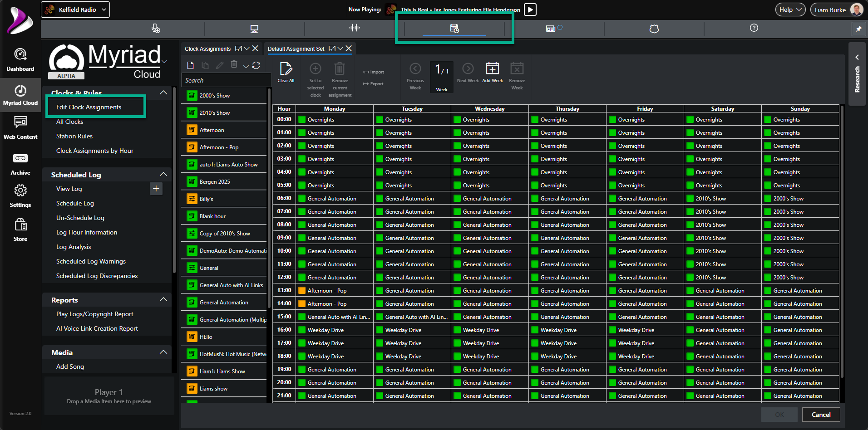Open AI Voice Link Creation Report
Viewport: 868px width, 430px height.
pos(97,328)
